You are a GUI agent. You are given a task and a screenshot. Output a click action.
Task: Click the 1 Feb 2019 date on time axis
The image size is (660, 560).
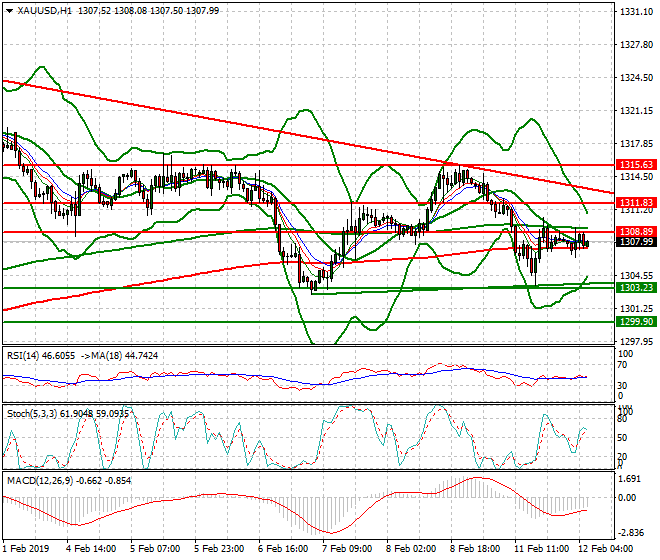(x=24, y=549)
